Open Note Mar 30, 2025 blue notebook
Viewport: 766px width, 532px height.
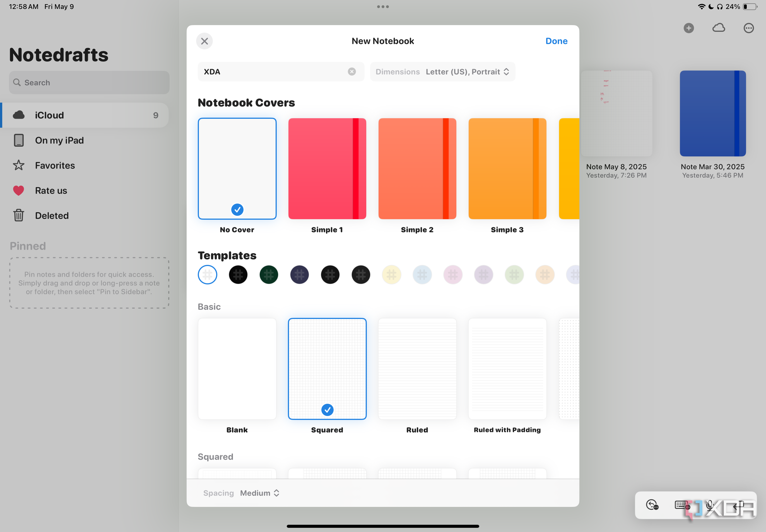pyautogui.click(x=713, y=113)
